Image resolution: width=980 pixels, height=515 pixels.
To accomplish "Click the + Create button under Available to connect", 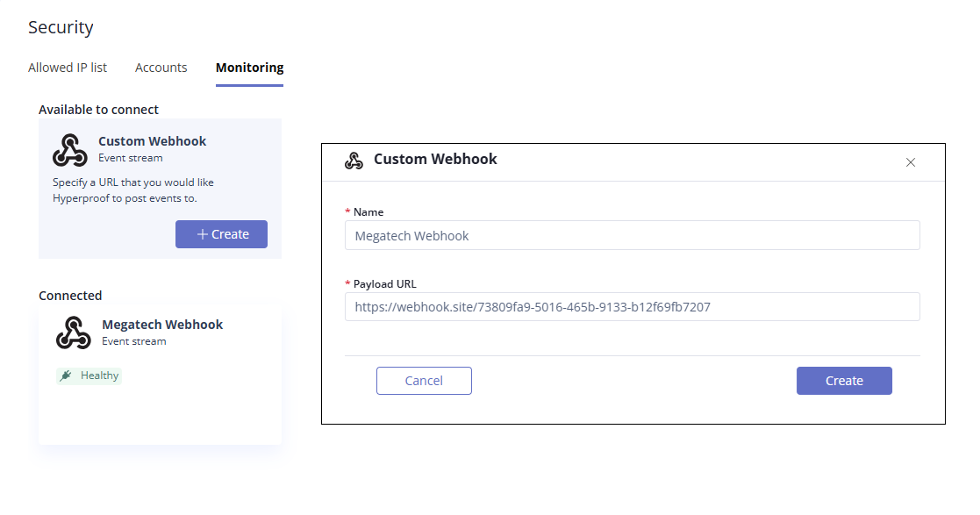I will (221, 234).
